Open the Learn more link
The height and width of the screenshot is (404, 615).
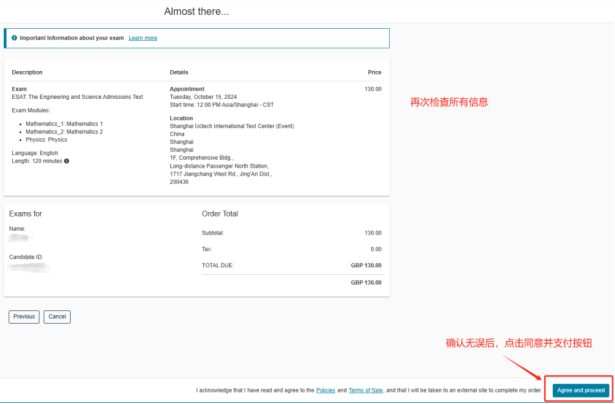tap(143, 38)
